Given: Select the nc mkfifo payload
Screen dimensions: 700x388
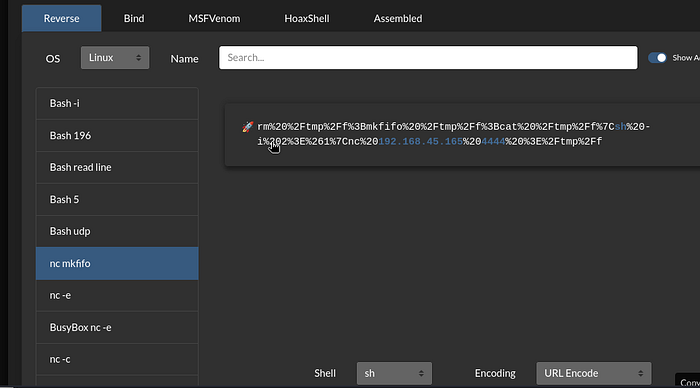Looking at the screenshot, I should click(x=117, y=263).
